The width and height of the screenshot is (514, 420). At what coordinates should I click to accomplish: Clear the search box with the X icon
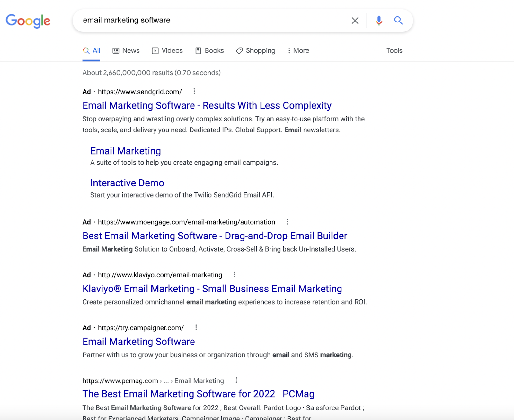click(x=355, y=21)
